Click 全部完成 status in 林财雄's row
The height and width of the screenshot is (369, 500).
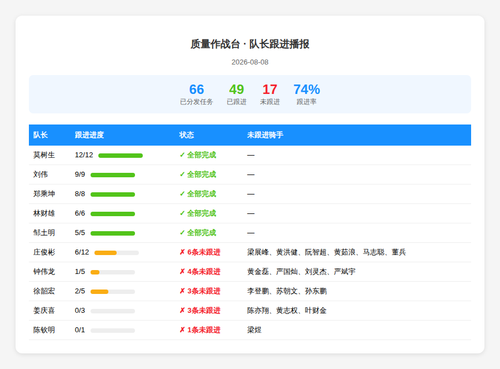tap(198, 213)
